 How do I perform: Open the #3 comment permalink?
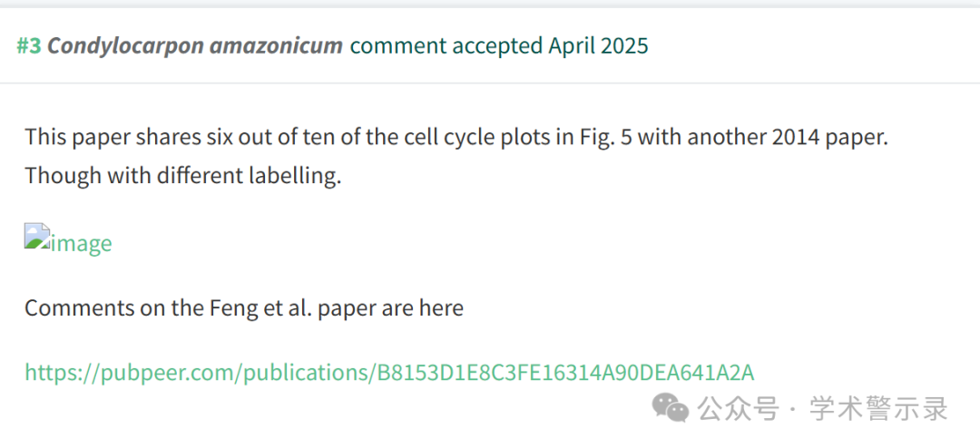(29, 45)
